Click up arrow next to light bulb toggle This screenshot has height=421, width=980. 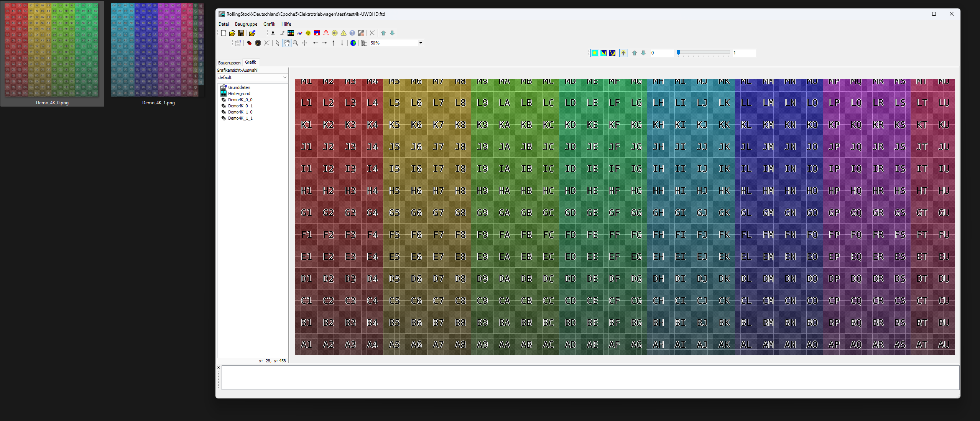point(635,53)
